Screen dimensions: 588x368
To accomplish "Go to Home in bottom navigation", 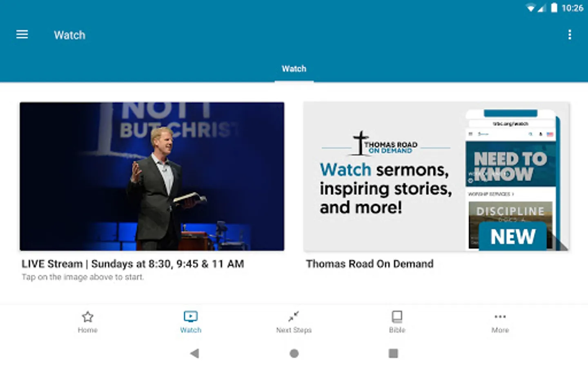I will [88, 322].
